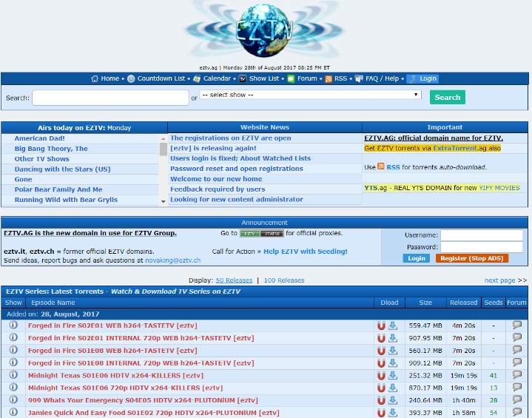532x418 pixels.
Task: Open 999 Whats Your Emergency S04E05 torrent
Action: 143,400
